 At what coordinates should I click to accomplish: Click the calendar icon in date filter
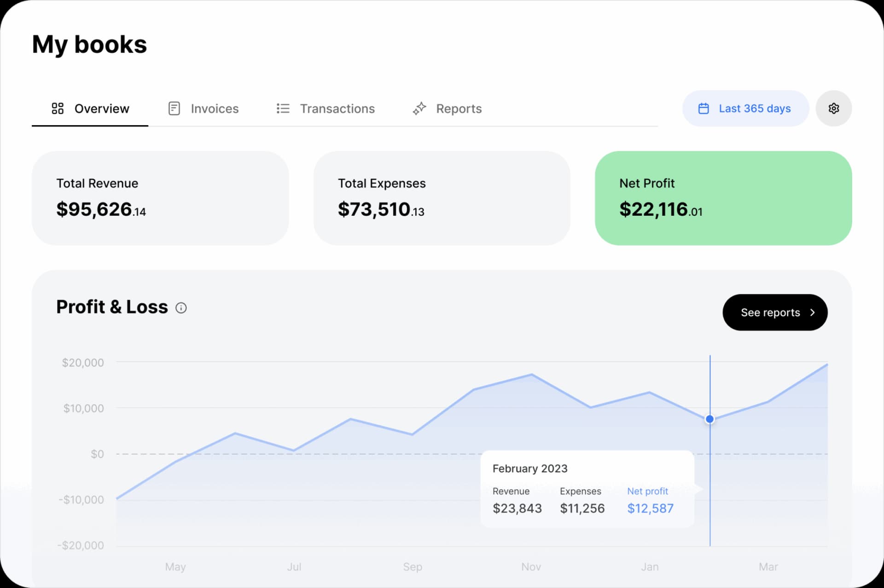704,109
